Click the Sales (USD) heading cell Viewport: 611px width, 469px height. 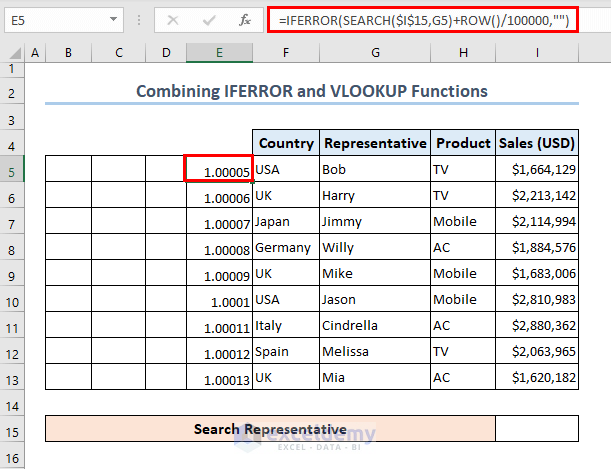pos(537,143)
